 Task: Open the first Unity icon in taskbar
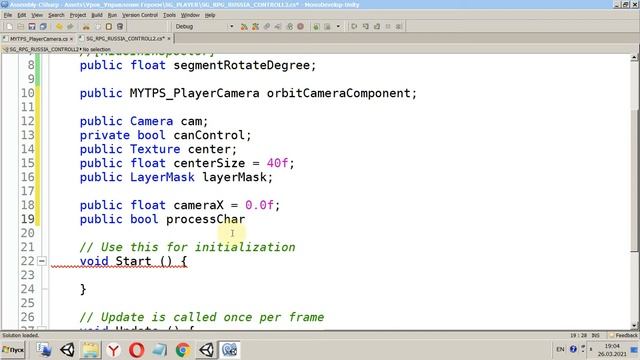coord(67,350)
